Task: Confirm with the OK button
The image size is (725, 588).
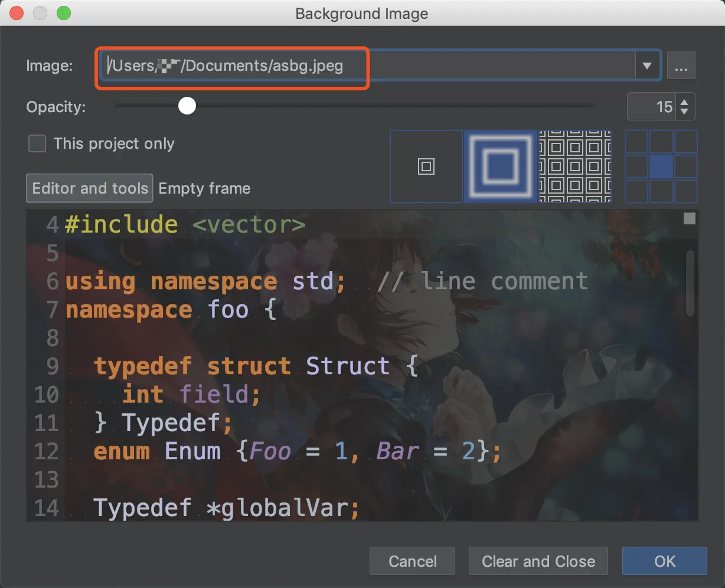Action: [665, 561]
